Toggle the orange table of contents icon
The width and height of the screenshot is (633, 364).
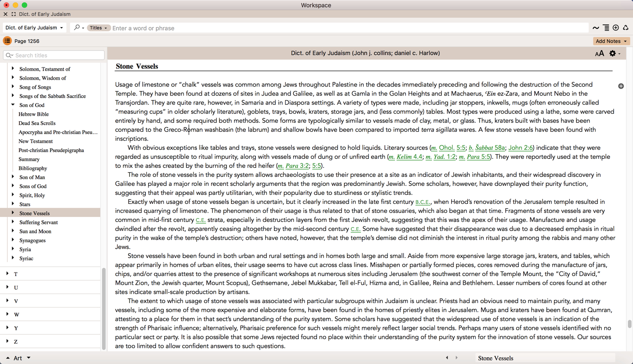tap(7, 41)
